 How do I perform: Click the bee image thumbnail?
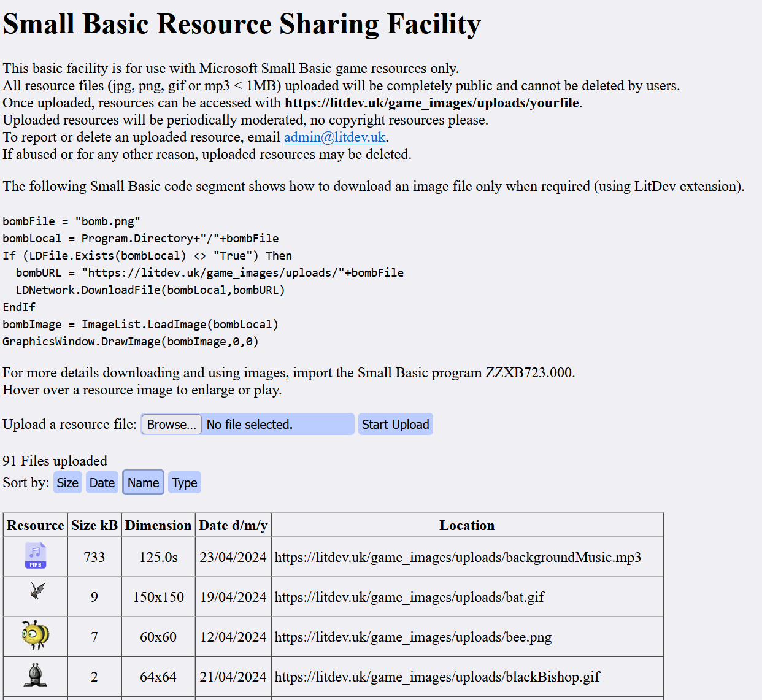pos(36,635)
